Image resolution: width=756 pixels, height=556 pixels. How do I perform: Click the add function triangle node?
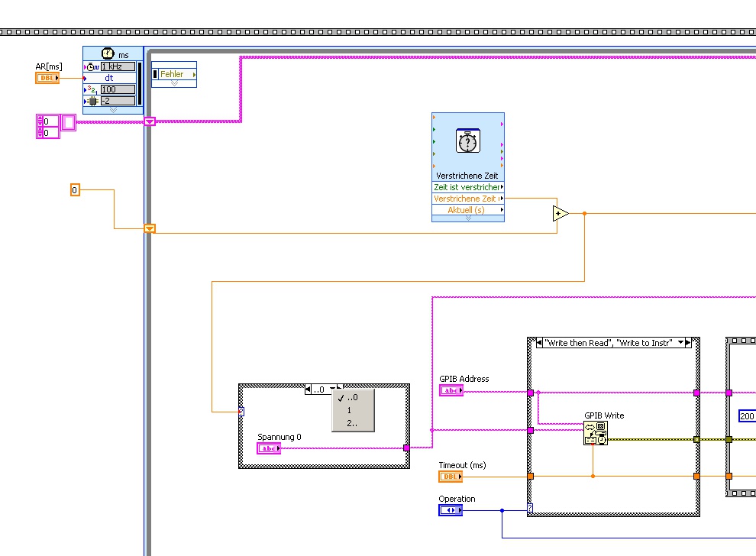pos(561,213)
